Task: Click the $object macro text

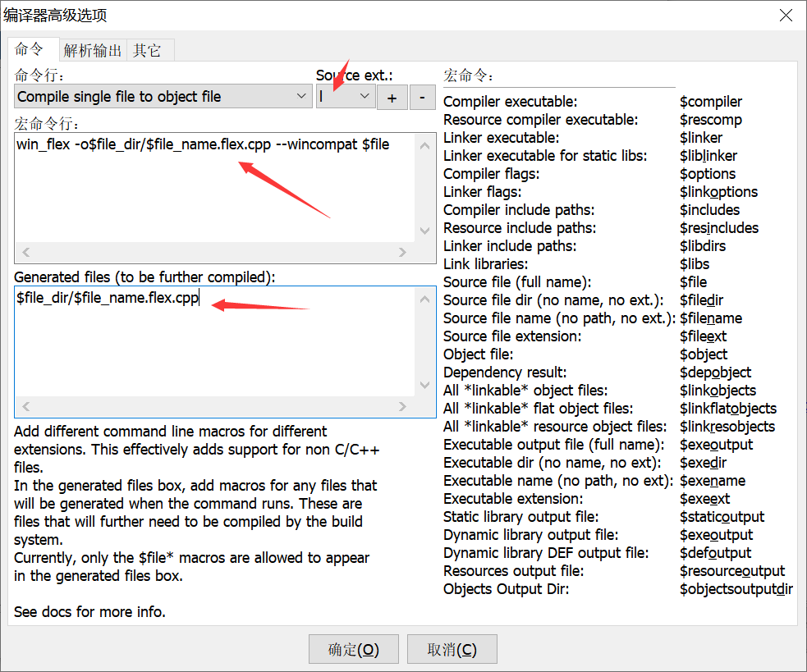Action: 704,354
